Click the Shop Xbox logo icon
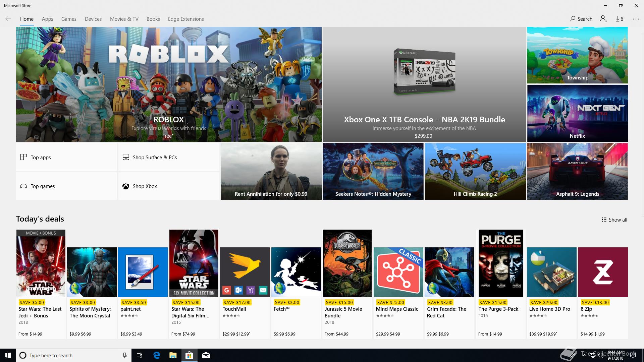The width and height of the screenshot is (644, 362). click(x=126, y=186)
